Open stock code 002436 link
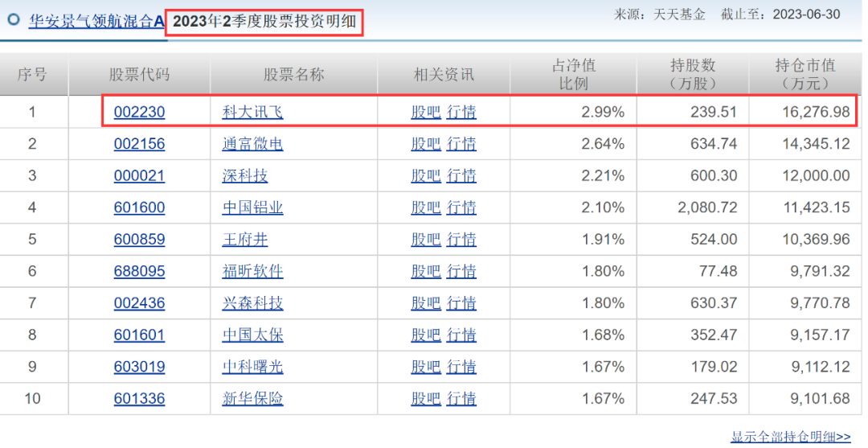868x448 pixels. pos(140,303)
